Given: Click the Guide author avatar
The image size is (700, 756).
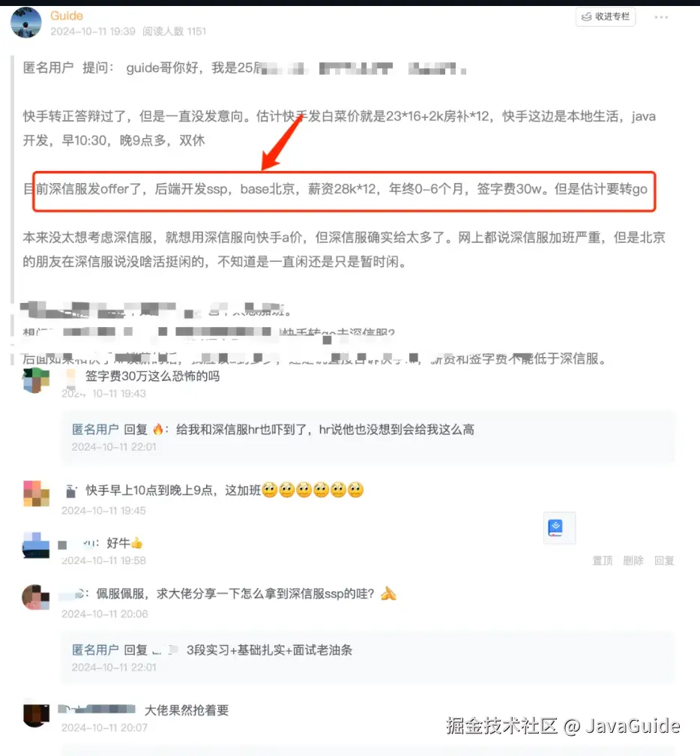Looking at the screenshot, I should coord(26,22).
